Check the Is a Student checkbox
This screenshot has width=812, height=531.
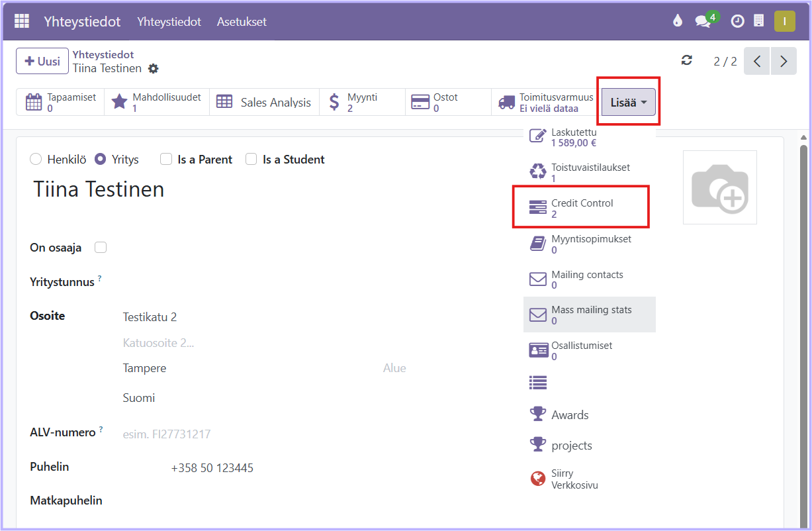tap(251, 160)
